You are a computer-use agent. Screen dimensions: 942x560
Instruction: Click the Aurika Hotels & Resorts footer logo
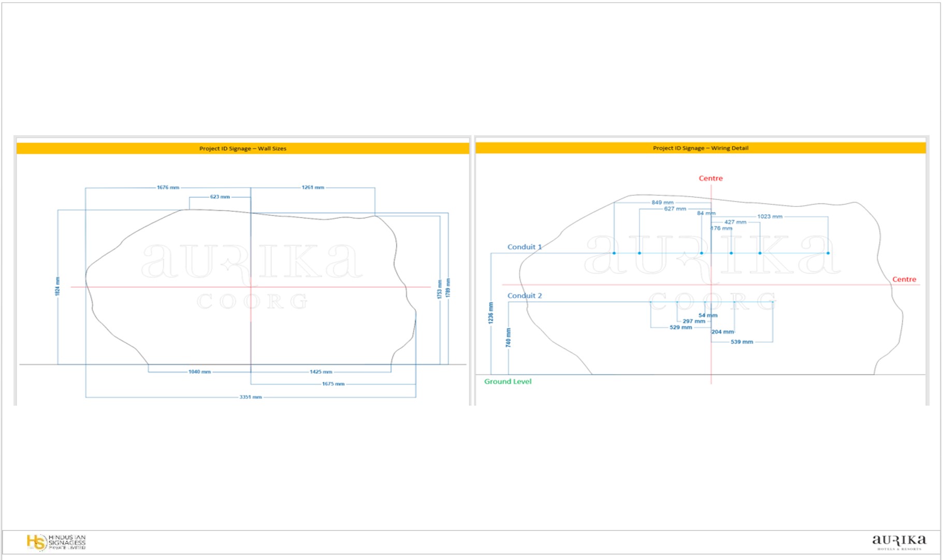899,542
